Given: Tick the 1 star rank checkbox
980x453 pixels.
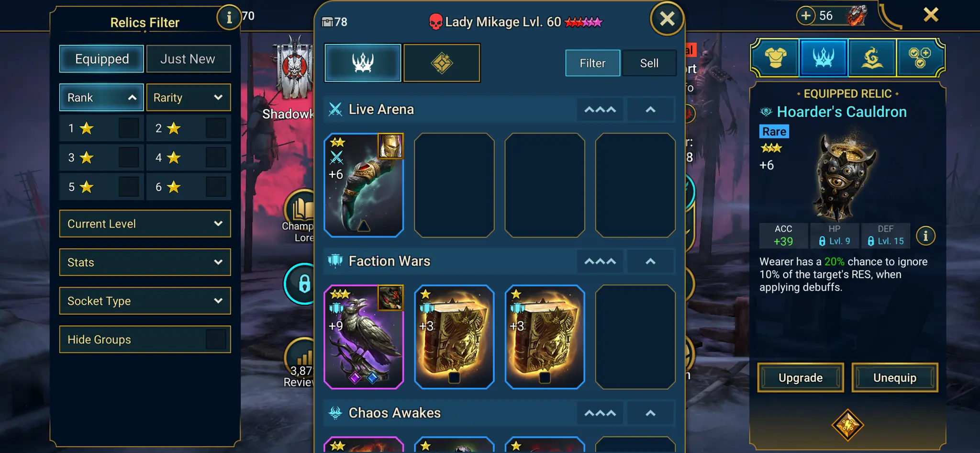Looking at the screenshot, I should [x=129, y=128].
